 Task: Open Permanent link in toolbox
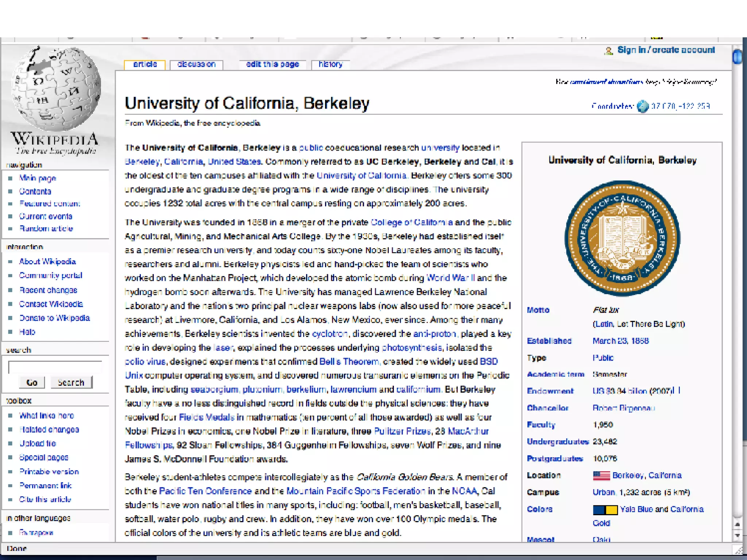click(46, 486)
